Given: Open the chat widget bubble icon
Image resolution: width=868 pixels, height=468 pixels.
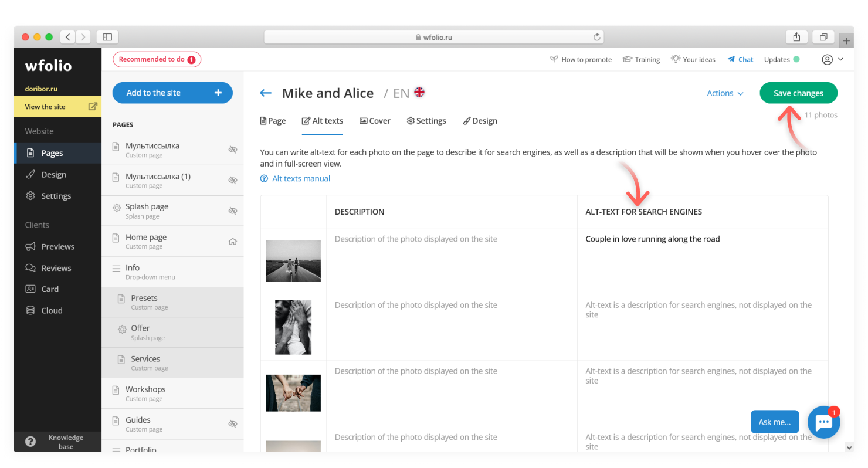Looking at the screenshot, I should click(x=823, y=422).
